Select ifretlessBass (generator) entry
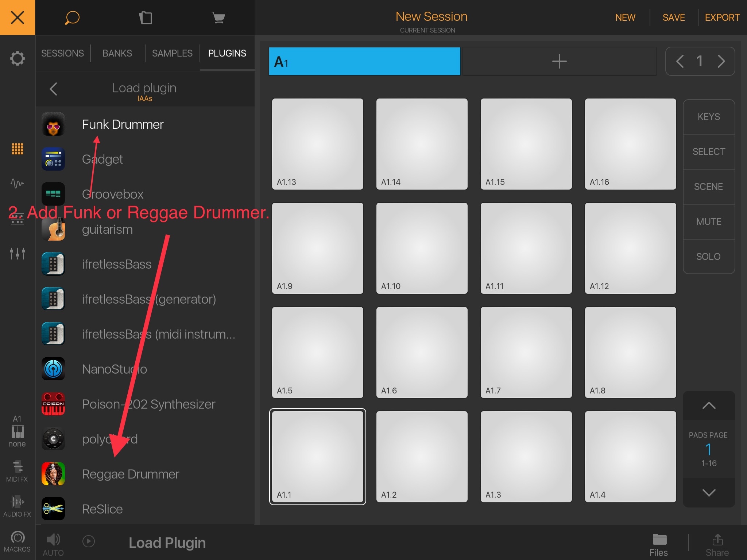 point(145,299)
